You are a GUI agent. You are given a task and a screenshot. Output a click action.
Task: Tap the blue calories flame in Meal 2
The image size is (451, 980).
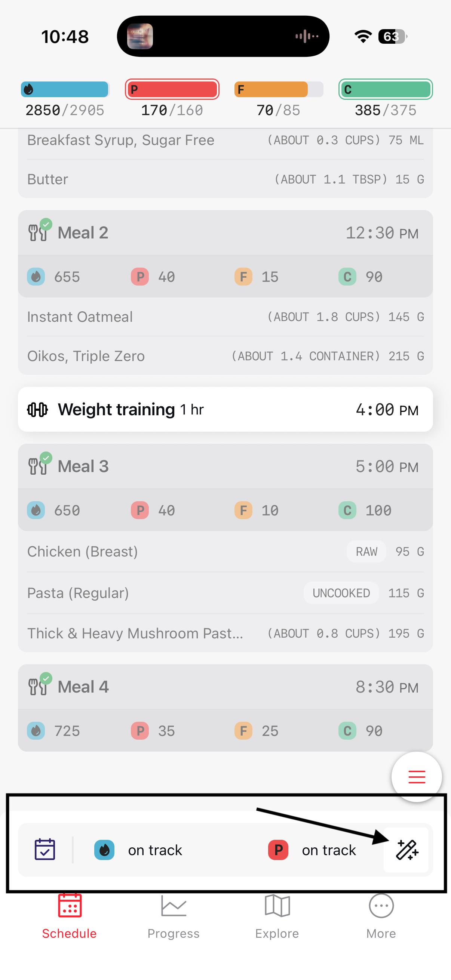pyautogui.click(x=36, y=277)
